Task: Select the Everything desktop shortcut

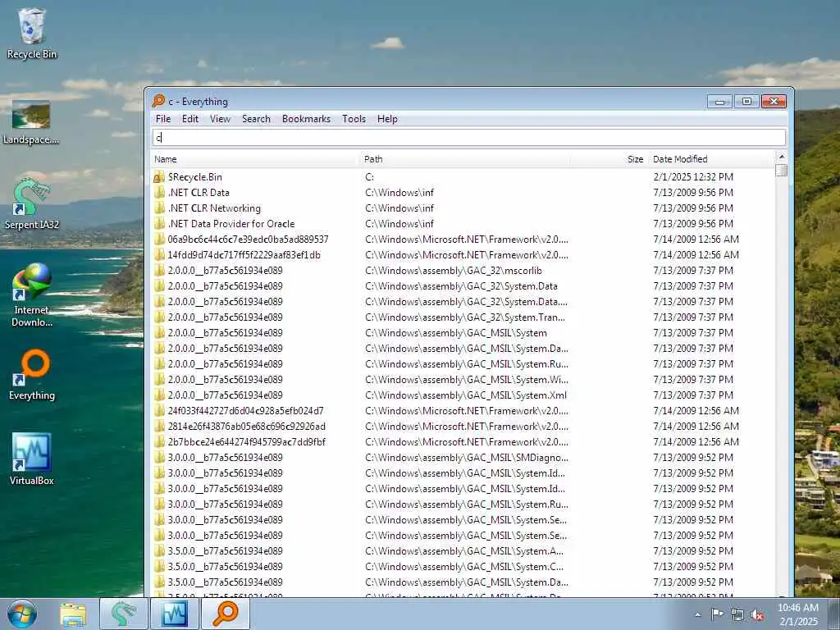Action: (32, 375)
